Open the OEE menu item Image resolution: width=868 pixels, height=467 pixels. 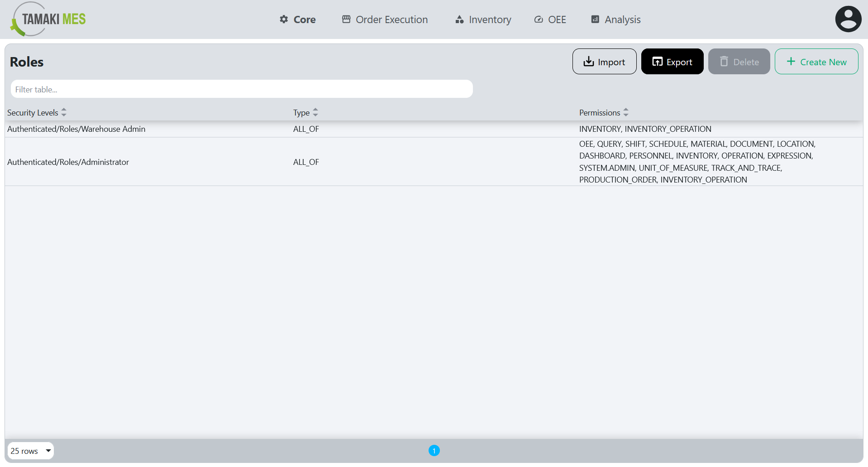557,19
